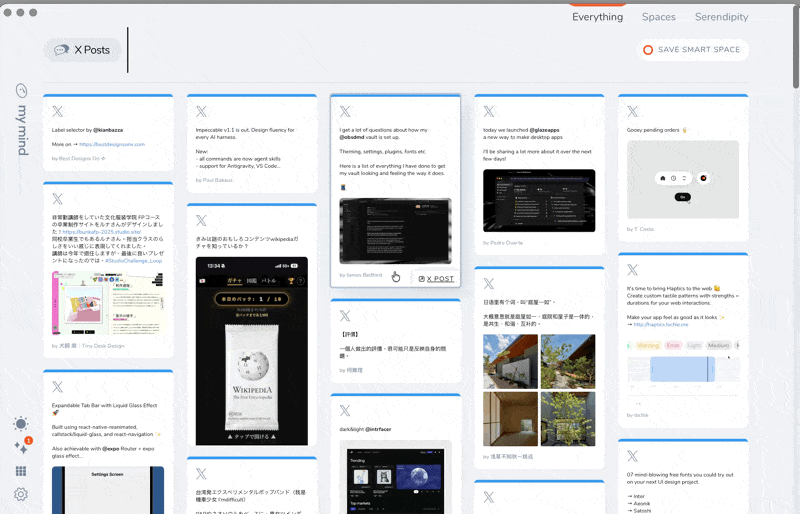Open glazeapps desktop app screenshot

[539, 201]
